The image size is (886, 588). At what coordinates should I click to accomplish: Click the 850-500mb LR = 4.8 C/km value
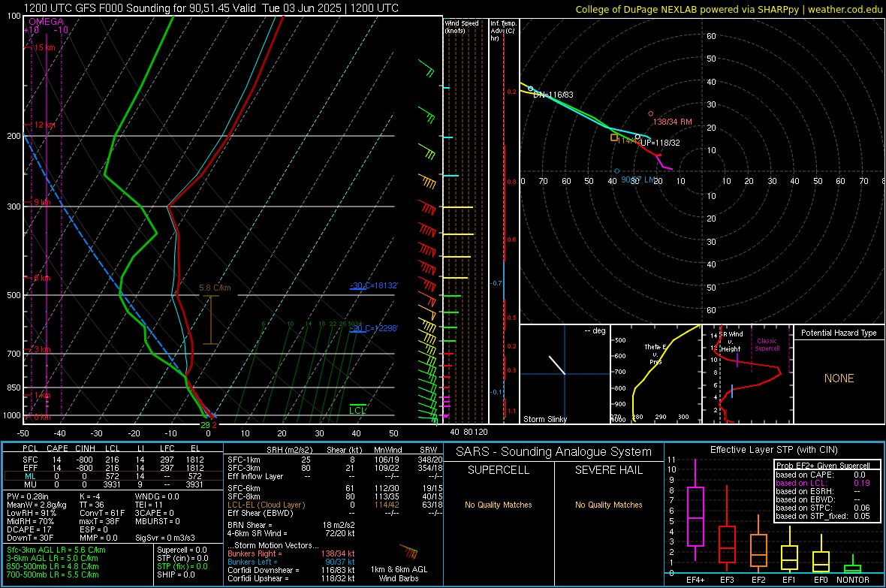pos(53,566)
